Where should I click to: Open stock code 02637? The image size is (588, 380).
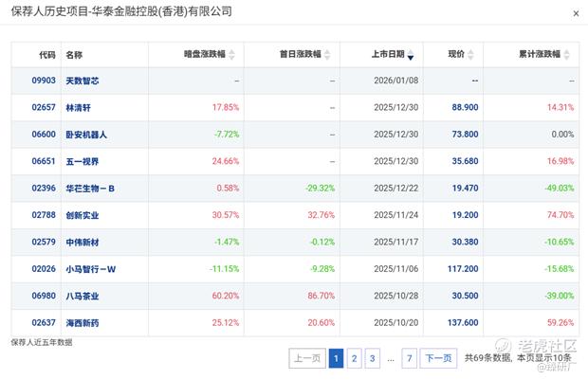click(44, 322)
